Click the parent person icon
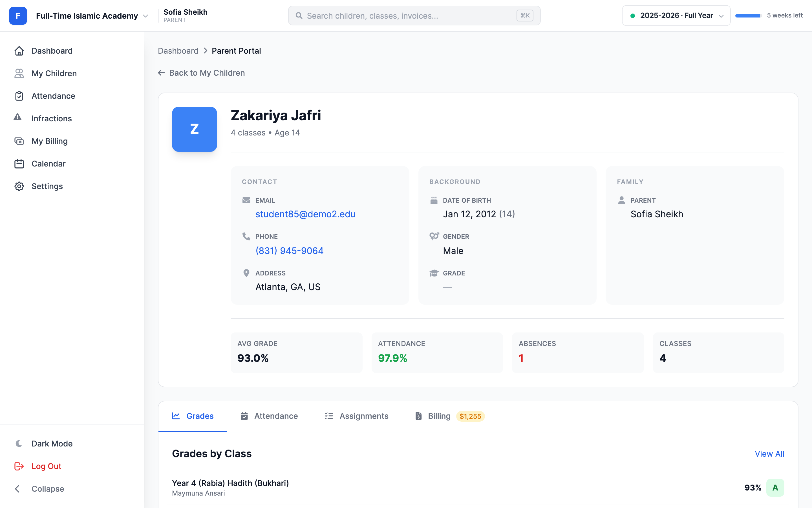The image size is (812, 508). (x=621, y=200)
